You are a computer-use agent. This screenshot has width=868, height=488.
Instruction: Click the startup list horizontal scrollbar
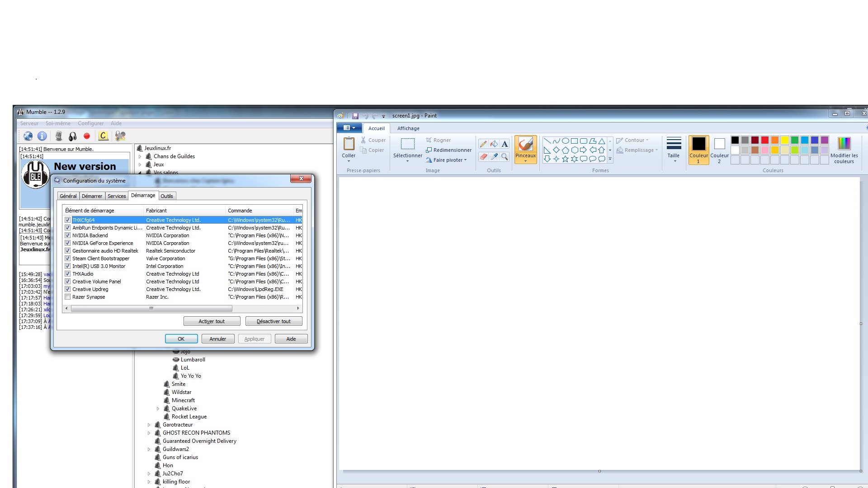(151, 308)
